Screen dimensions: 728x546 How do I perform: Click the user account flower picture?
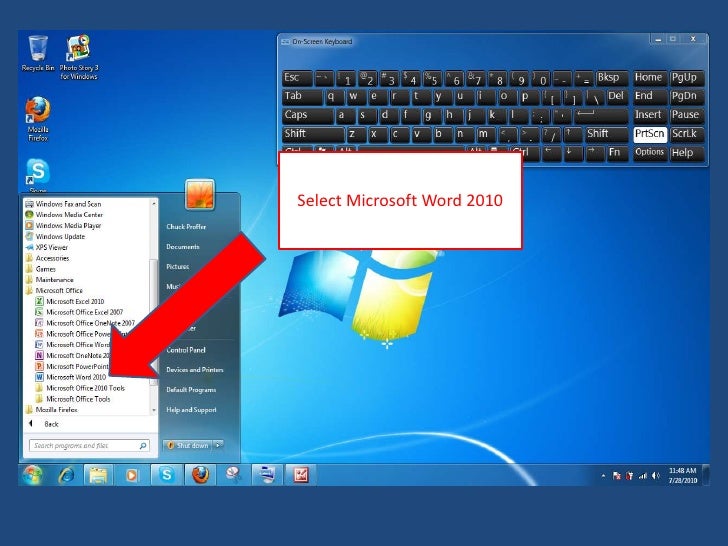tap(200, 194)
